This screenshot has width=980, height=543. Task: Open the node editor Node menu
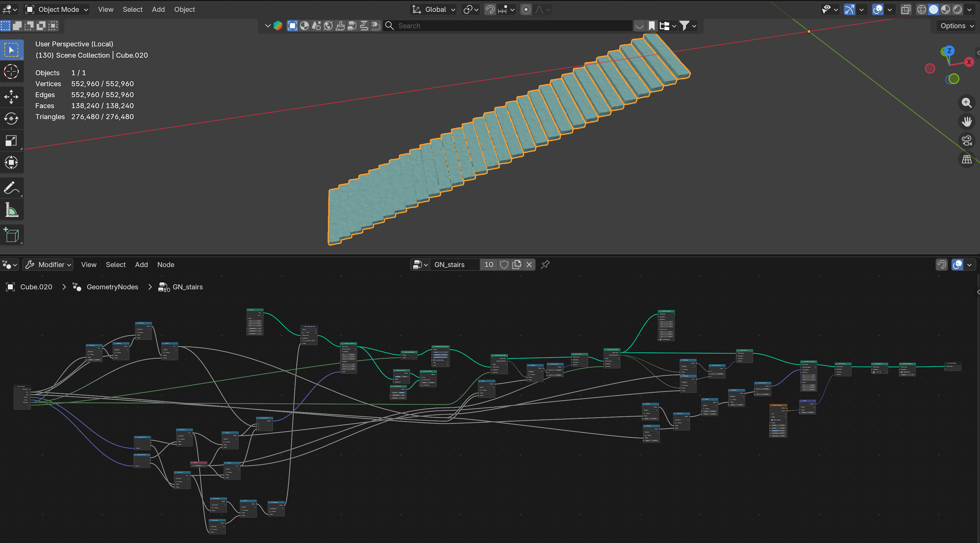point(166,265)
